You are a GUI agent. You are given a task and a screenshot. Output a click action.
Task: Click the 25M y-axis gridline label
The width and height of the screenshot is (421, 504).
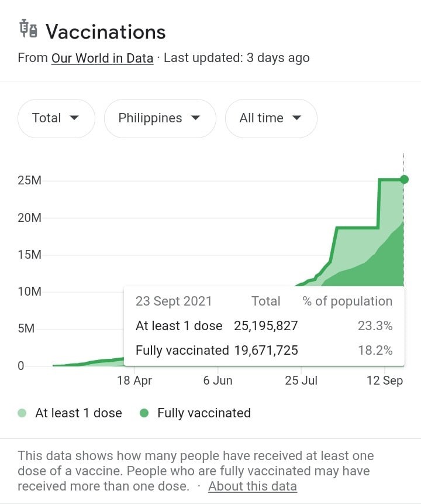click(29, 180)
